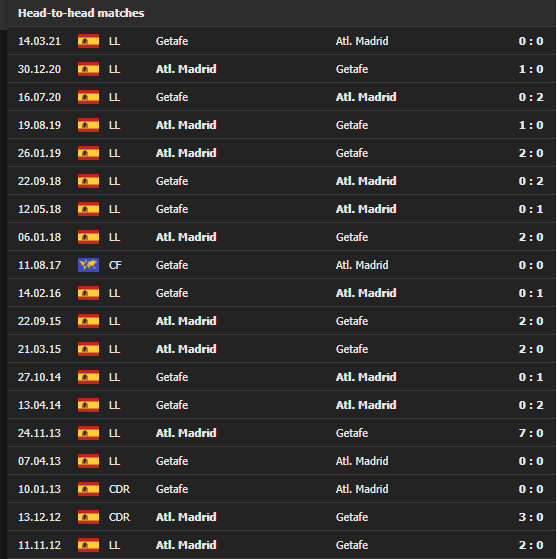
Task: Click the world flag icon for 11.08.17 match
Action: 88,265
